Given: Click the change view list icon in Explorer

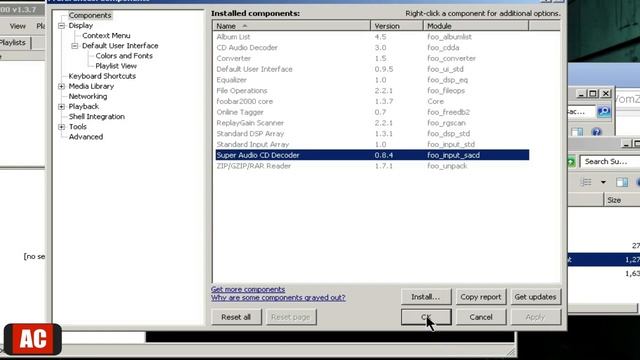Looking at the screenshot, I should tap(586, 182).
